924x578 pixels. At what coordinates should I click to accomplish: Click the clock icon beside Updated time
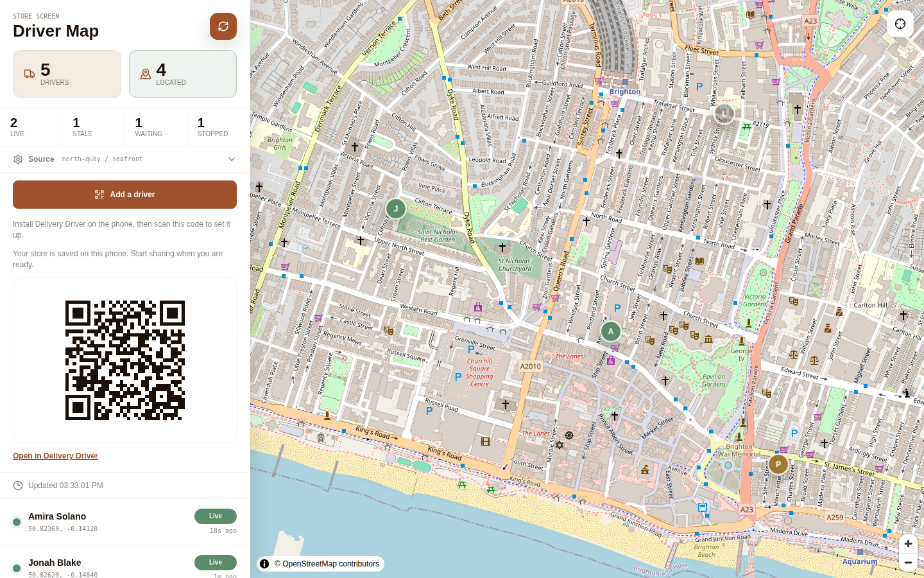[x=18, y=486]
